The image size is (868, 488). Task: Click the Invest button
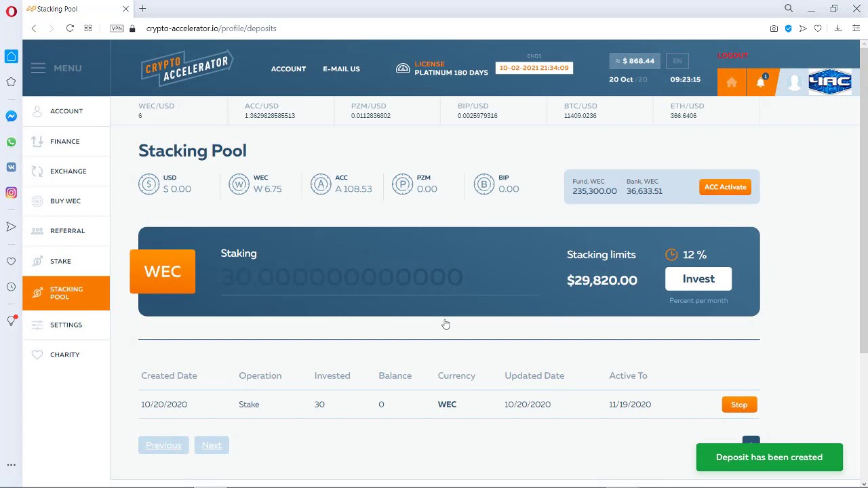coord(698,279)
